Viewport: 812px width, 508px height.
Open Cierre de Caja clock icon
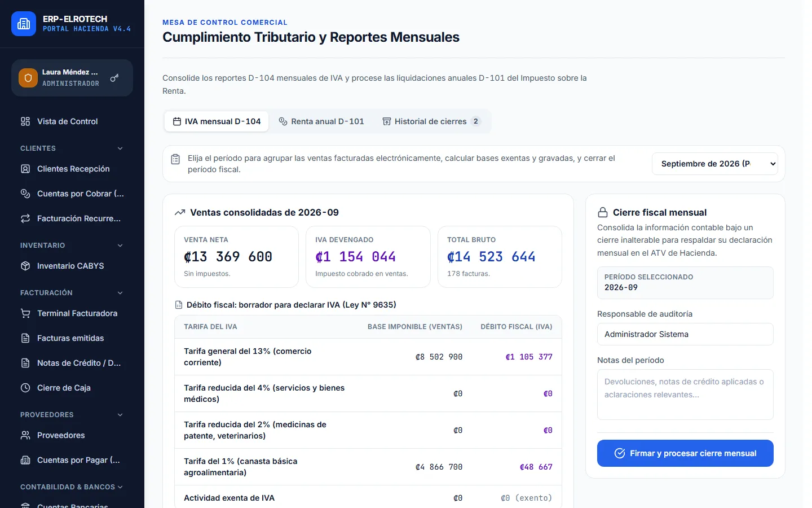[25, 388]
